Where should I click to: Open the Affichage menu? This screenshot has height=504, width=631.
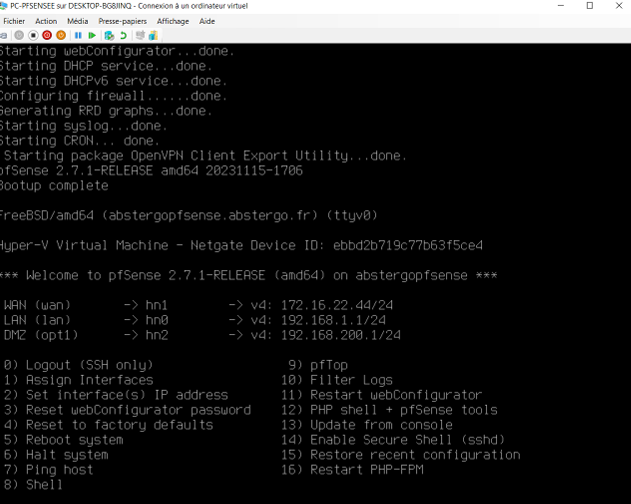click(172, 21)
